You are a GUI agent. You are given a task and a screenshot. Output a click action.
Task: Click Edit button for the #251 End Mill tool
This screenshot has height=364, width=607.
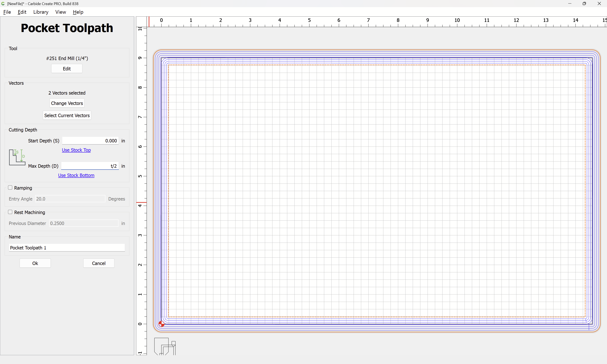pyautogui.click(x=67, y=69)
